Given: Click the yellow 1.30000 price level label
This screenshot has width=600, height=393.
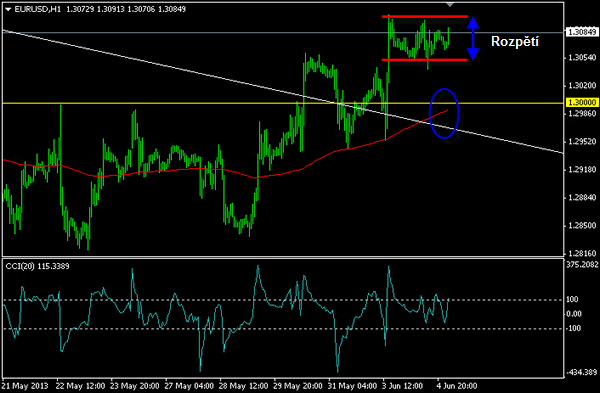Looking at the screenshot, I should 582,103.
